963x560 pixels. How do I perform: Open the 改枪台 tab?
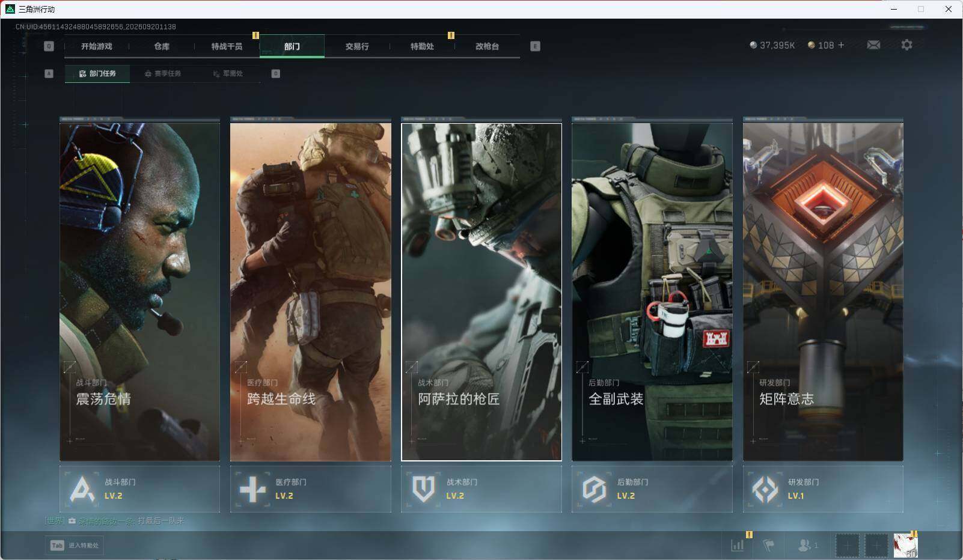487,46
